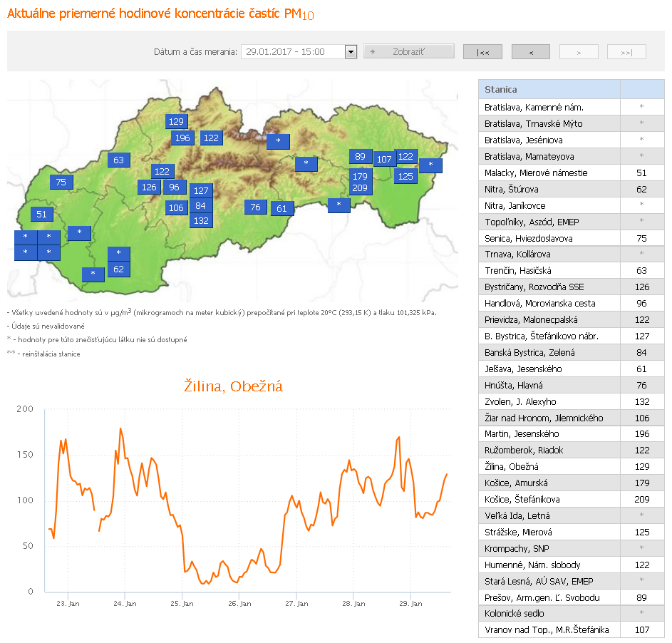672x643 pixels.
Task: Click the map marker showing 132
Action: 201,220
